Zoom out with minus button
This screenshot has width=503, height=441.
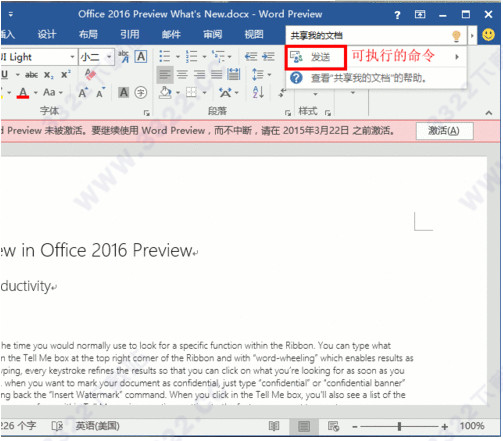point(355,426)
